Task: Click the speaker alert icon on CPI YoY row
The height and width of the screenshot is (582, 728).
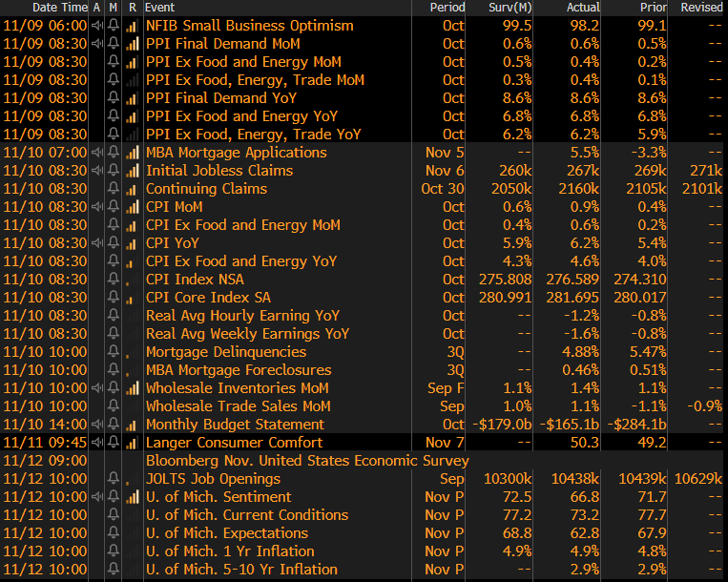Action: tap(96, 243)
